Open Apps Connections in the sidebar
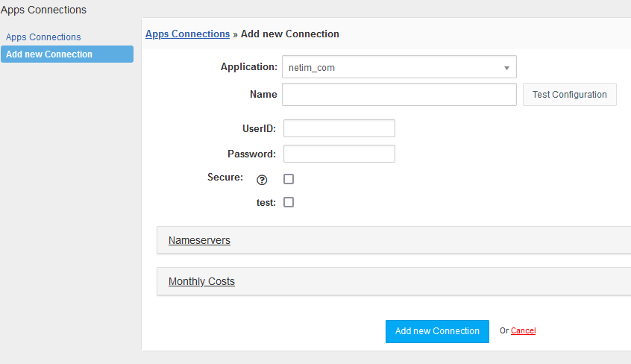Viewport: 631px width, 364px height. pos(43,37)
